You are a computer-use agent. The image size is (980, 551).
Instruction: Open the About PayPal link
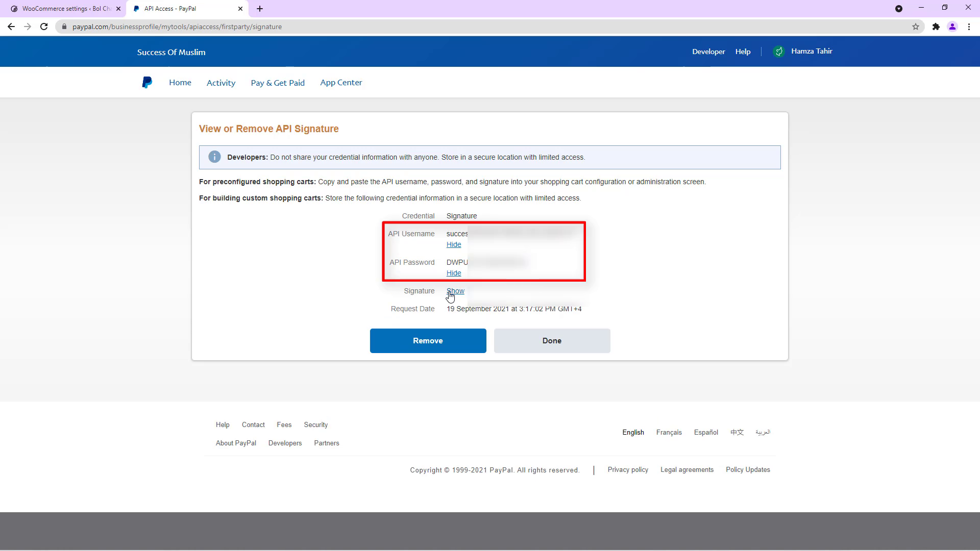pos(236,443)
